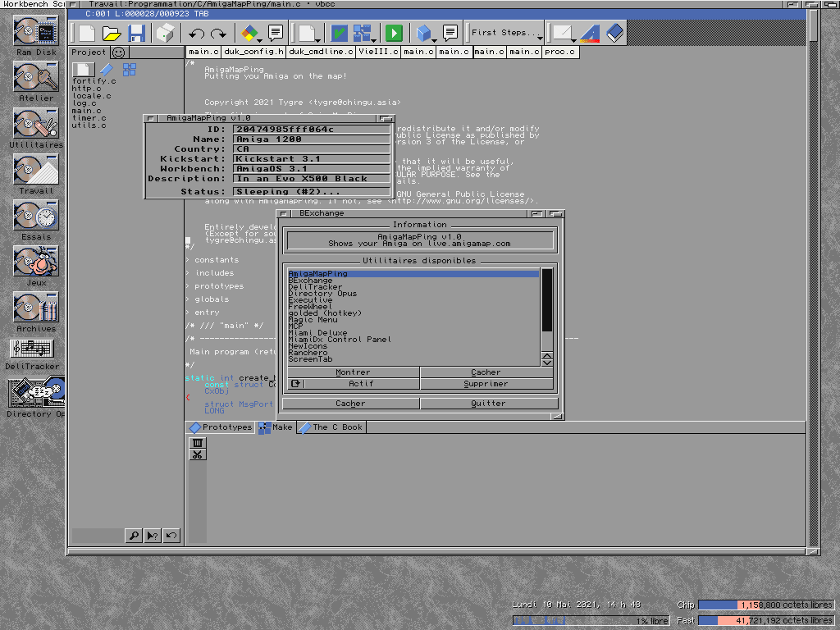840x630 pixels.
Task: Open a file with the yellow folder icon
Action: (x=112, y=33)
